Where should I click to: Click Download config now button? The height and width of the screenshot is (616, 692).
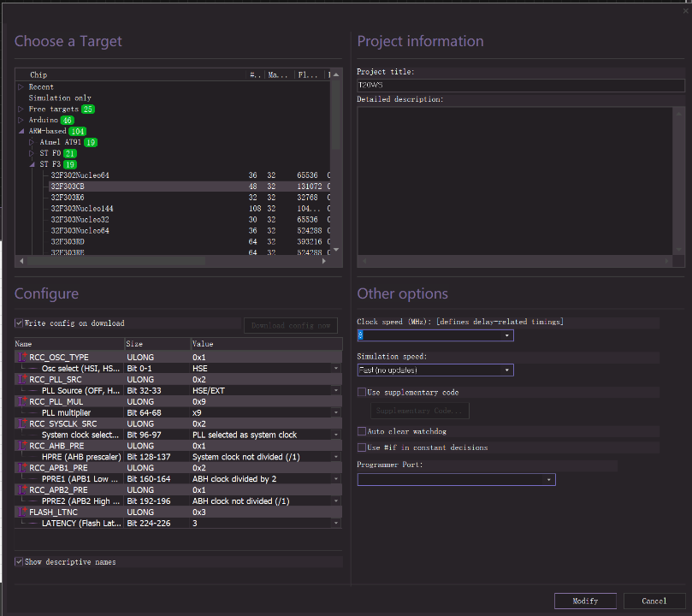290,325
